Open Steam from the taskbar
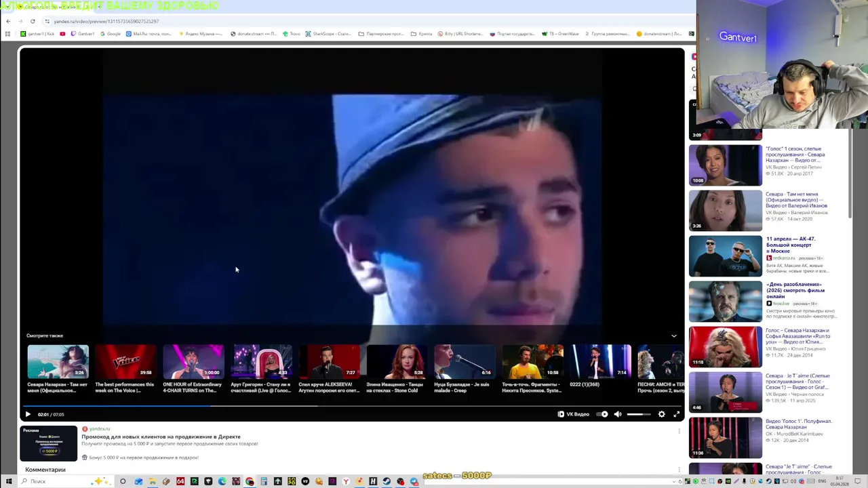Screen dimensions: 868x488 387,481
